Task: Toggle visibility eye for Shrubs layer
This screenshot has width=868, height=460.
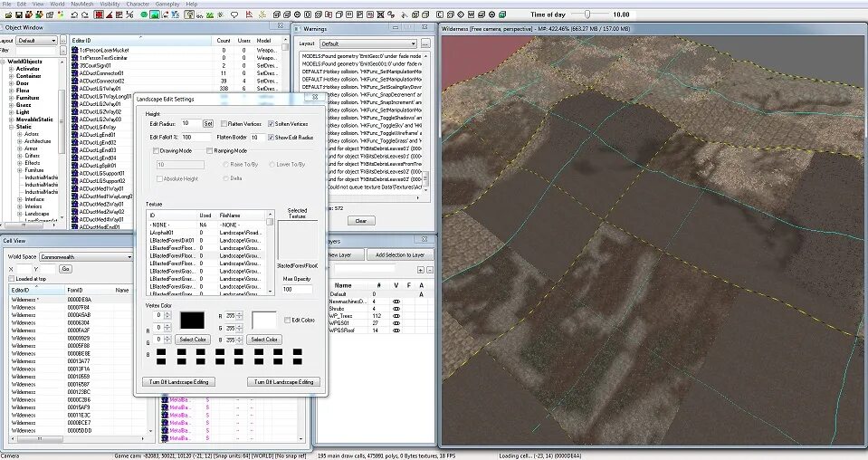Action: tap(396, 309)
